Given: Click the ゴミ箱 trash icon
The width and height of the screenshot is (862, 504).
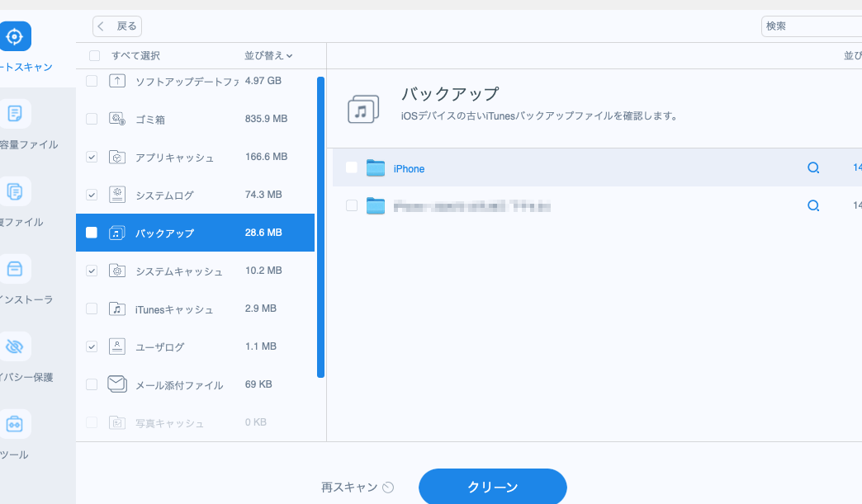Looking at the screenshot, I should tap(117, 119).
